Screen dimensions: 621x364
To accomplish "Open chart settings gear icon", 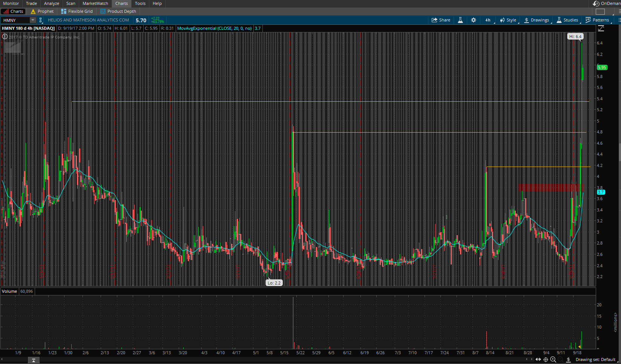I will (474, 20).
